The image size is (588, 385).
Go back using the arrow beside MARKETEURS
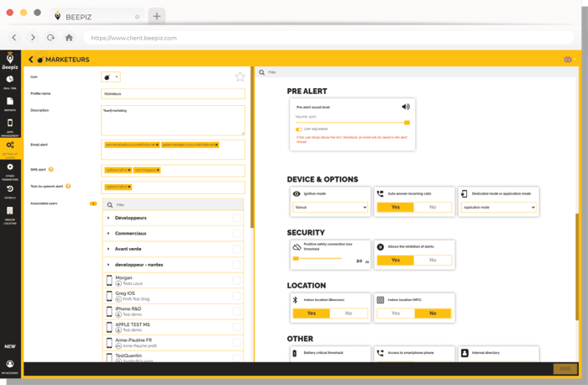pyautogui.click(x=31, y=60)
